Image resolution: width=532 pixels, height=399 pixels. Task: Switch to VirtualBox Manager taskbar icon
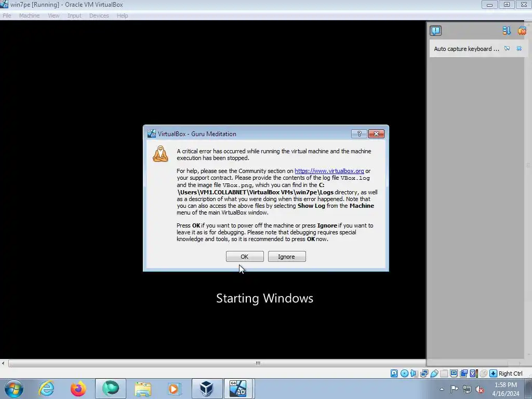[207, 389]
